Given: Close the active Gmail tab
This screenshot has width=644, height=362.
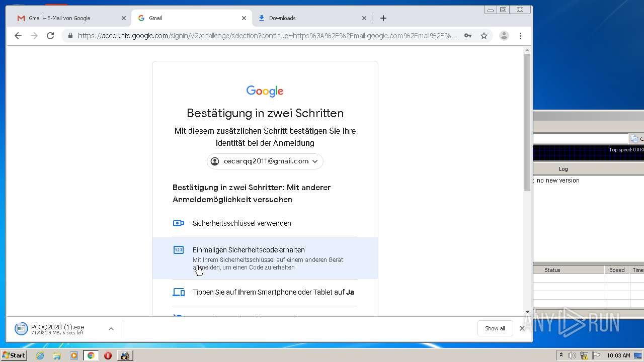Looking at the screenshot, I should coord(244,18).
